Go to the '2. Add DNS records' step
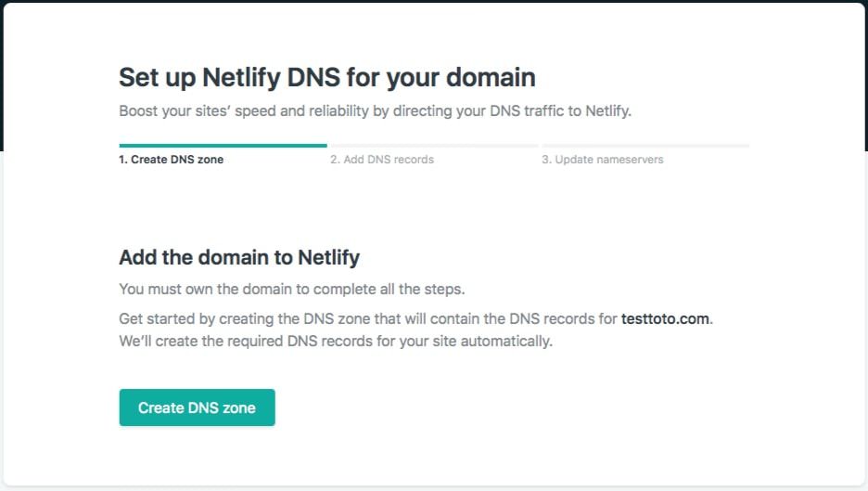Viewport: 868px width, 491px height. [382, 160]
